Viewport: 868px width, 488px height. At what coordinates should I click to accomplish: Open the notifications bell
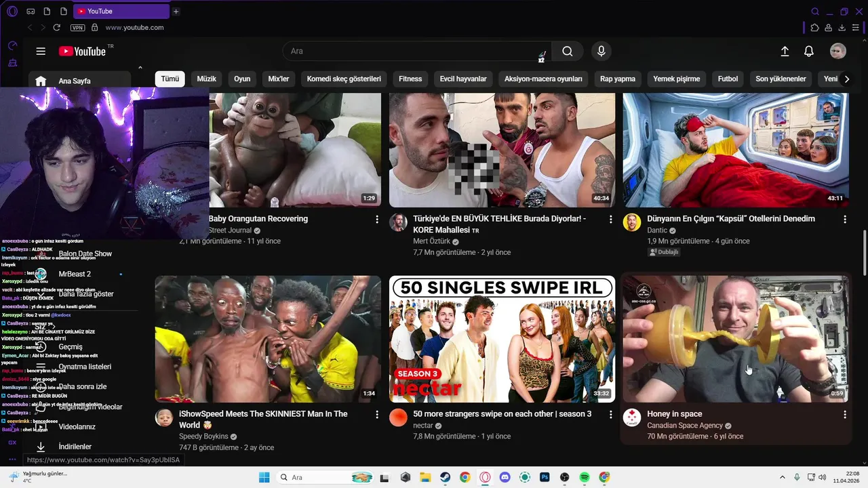click(809, 52)
